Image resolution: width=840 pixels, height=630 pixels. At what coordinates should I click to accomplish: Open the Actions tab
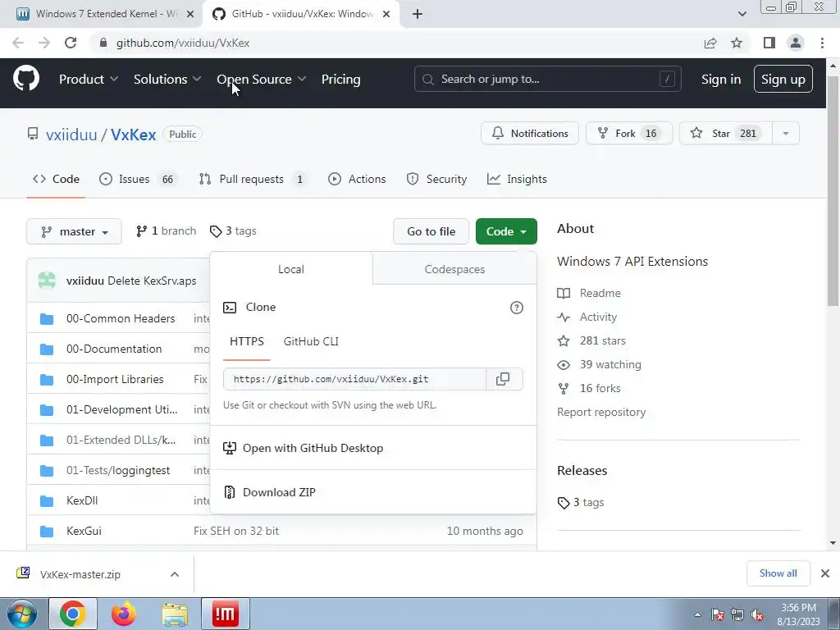tap(357, 179)
